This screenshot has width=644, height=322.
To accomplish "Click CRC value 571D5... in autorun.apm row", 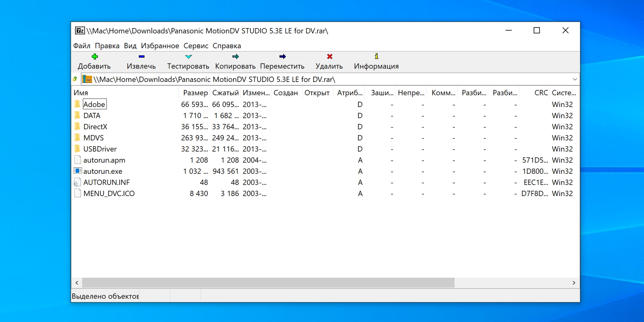I will (535, 160).
